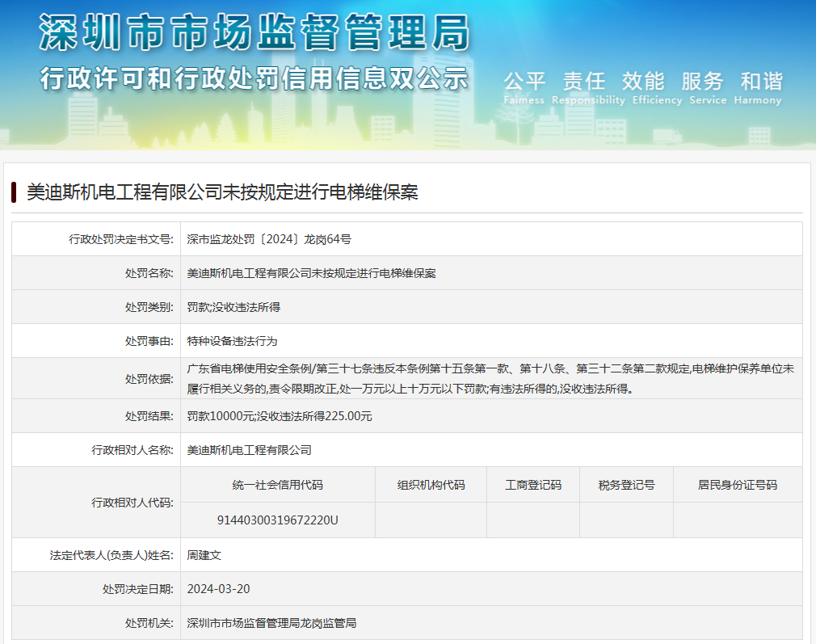Click the 法定代表人(负责人)姓名 row label

point(111,555)
